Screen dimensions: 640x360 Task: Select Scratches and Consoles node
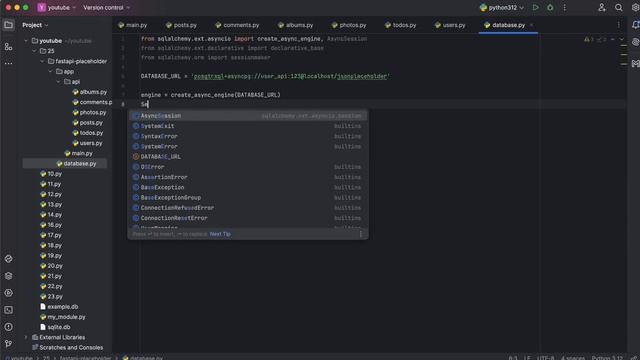coord(67,347)
